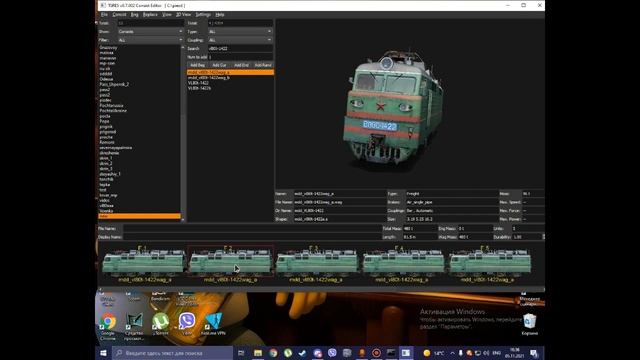Select locomotive thumbnail F 2

point(230,263)
